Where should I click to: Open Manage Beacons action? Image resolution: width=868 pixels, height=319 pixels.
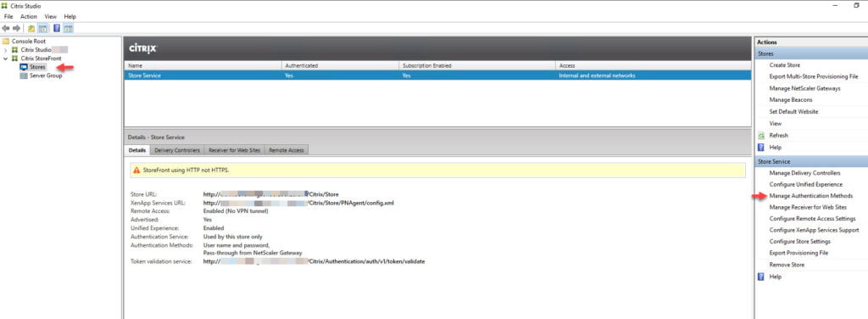point(791,100)
